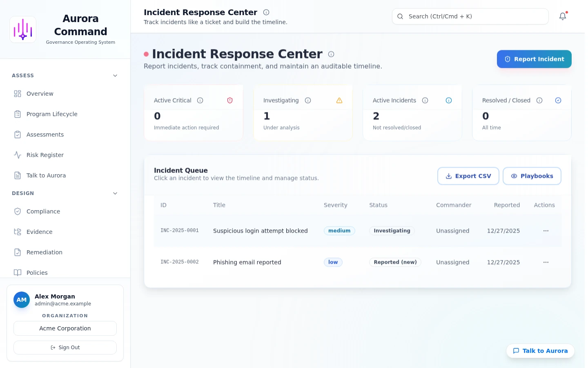
Task: Open Risk Register in sidebar
Action: pos(45,155)
